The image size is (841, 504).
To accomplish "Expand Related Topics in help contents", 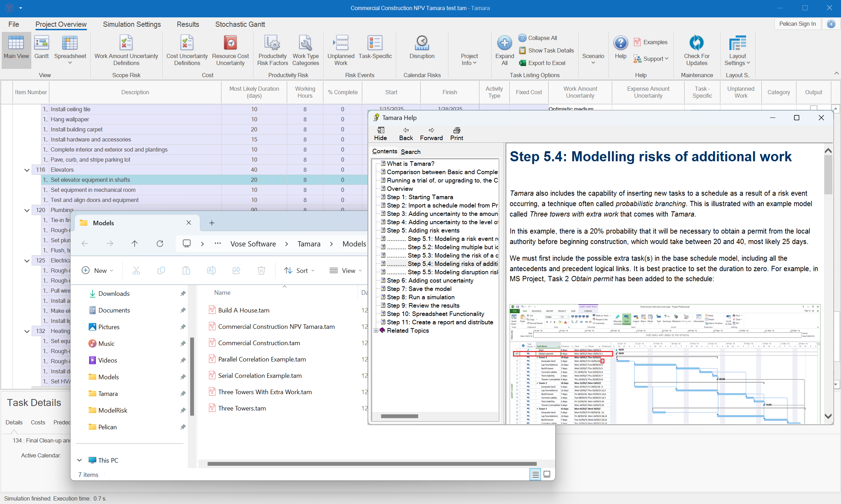I will click(377, 331).
